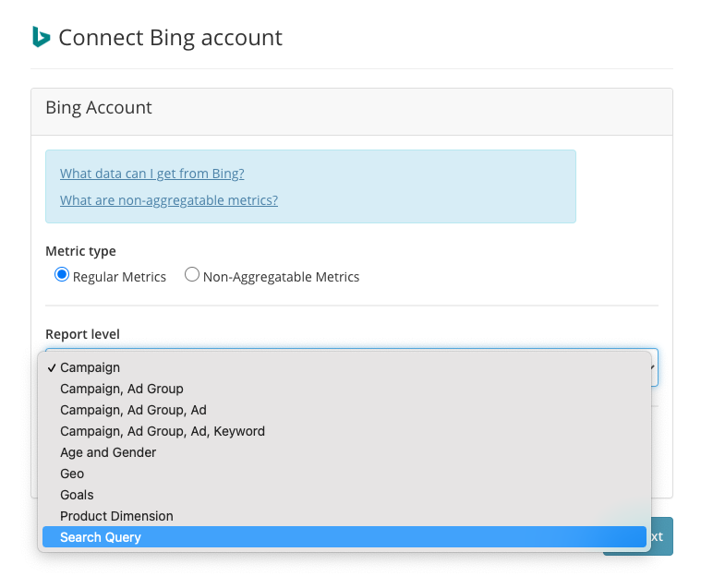Select 'Campaign, Ad Group' report level
Image resolution: width=701 pixels, height=588 pixels.
click(121, 389)
